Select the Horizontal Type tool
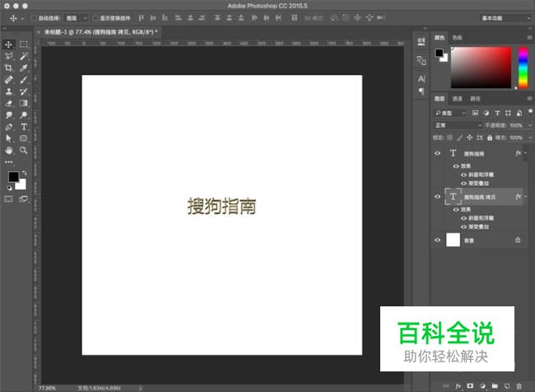This screenshot has height=392, width=535. coord(24,128)
